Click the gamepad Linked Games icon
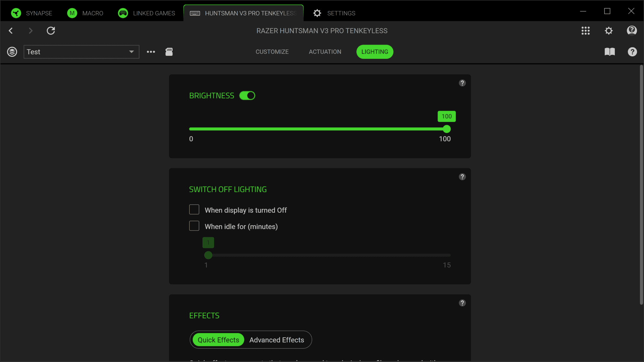This screenshot has width=644, height=362. click(123, 13)
